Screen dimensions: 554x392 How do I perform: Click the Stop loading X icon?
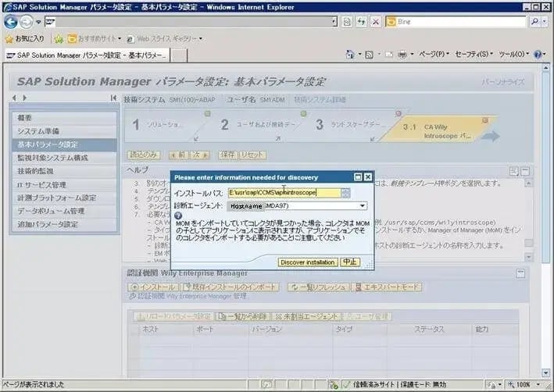[376, 22]
